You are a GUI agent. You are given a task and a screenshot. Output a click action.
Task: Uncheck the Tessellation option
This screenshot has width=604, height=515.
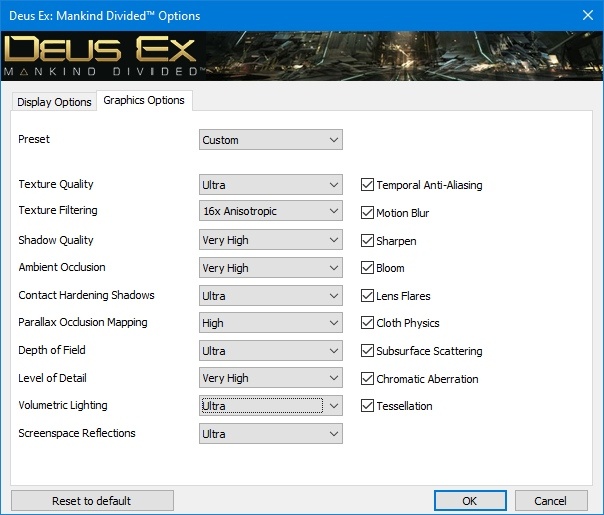(367, 406)
